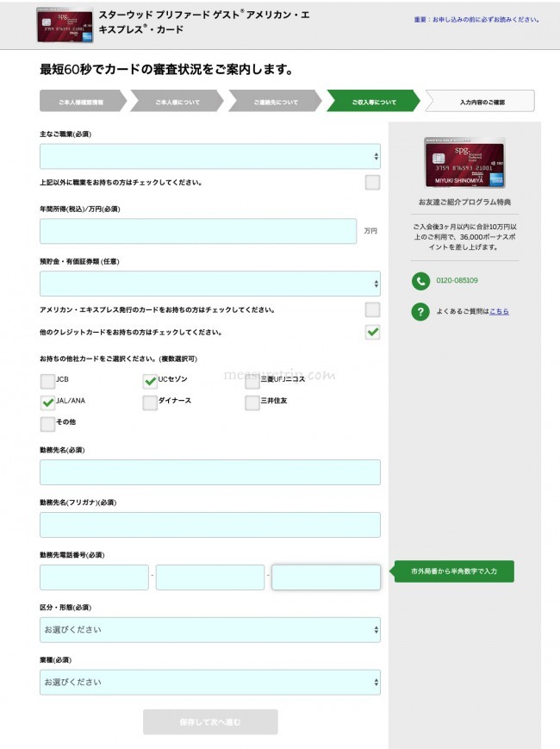Screen dimensions: 560x749
Task: Uncheck the JAL/ANA checkbox
Action: (47, 403)
